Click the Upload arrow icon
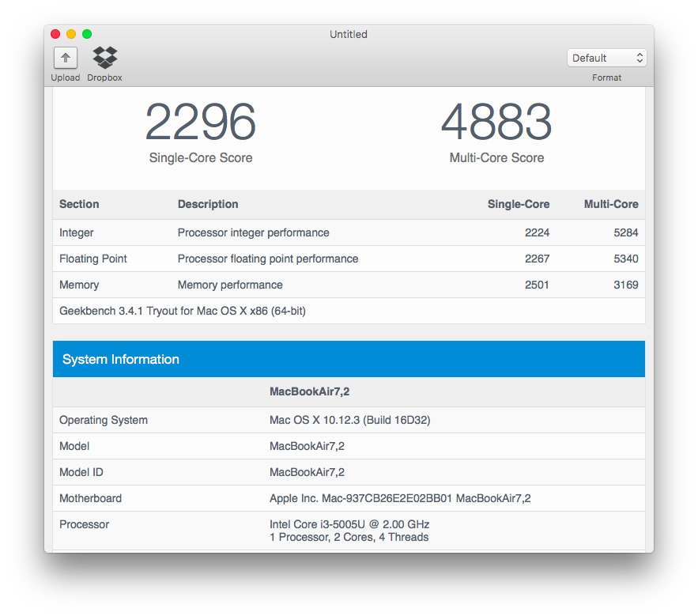 [x=66, y=58]
